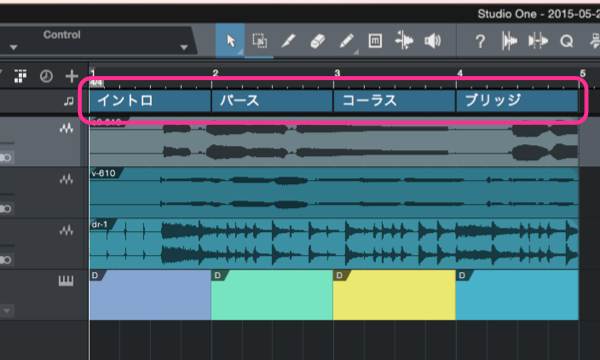
Task: Select the Bend tool
Action: point(404,41)
